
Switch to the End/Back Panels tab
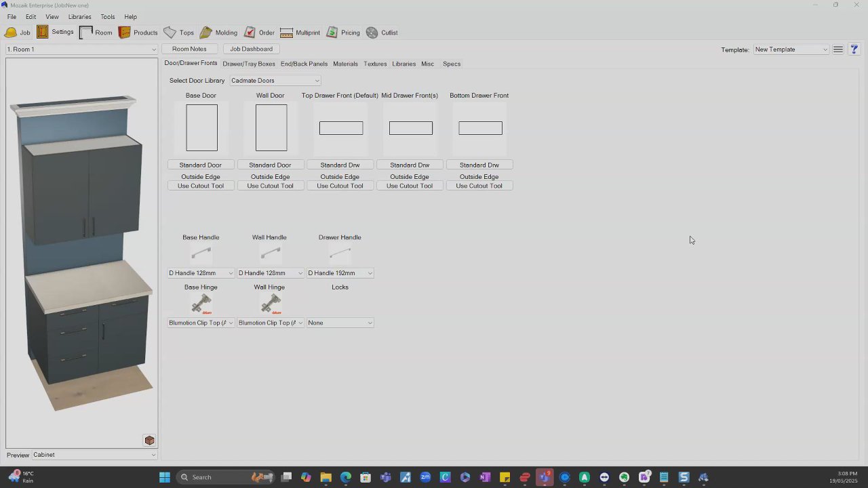tap(304, 64)
